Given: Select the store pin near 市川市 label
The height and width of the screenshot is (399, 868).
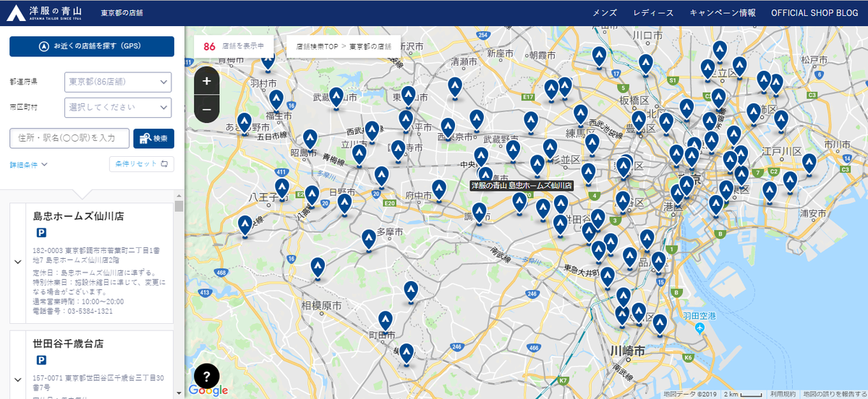Looking at the screenshot, I should coord(809,164).
